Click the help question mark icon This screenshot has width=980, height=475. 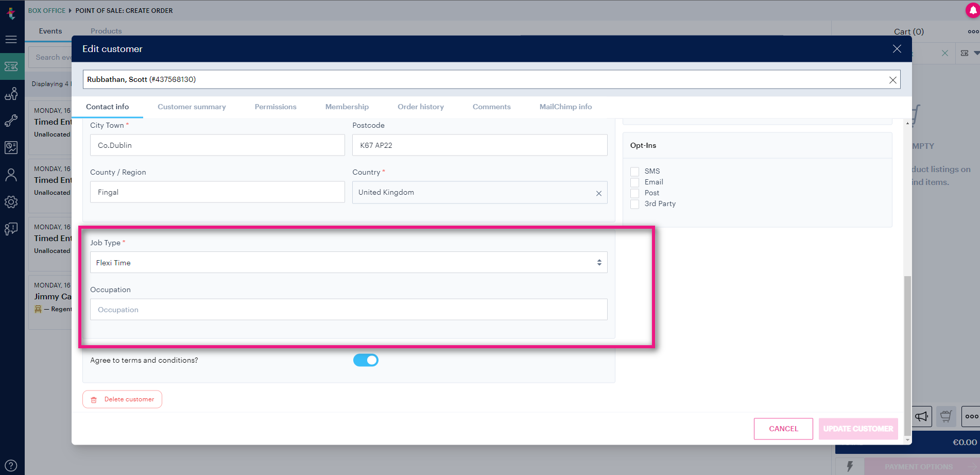(11, 465)
